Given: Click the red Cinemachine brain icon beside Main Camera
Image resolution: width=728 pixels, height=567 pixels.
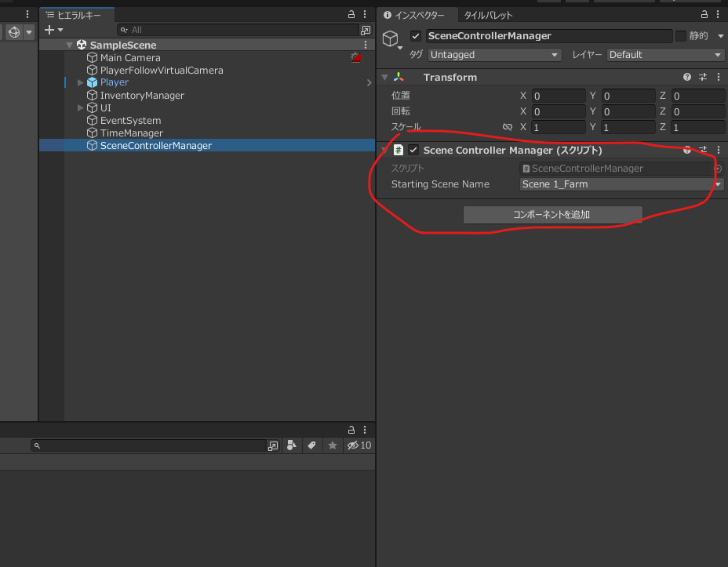Looking at the screenshot, I should point(357,57).
